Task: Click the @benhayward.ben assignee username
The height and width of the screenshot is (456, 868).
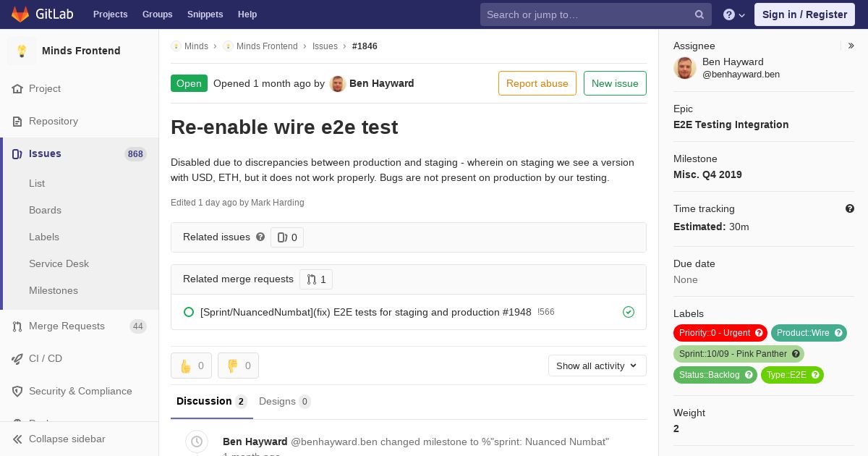Action: pos(741,75)
